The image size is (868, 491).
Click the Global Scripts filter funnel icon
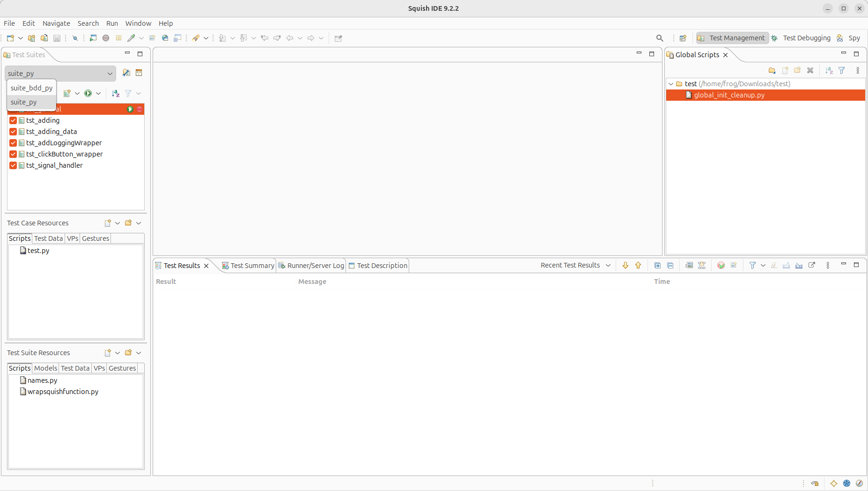(842, 70)
